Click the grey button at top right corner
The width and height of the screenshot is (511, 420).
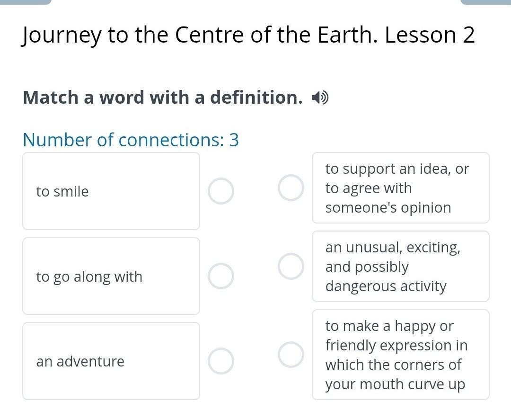click(x=485, y=2)
